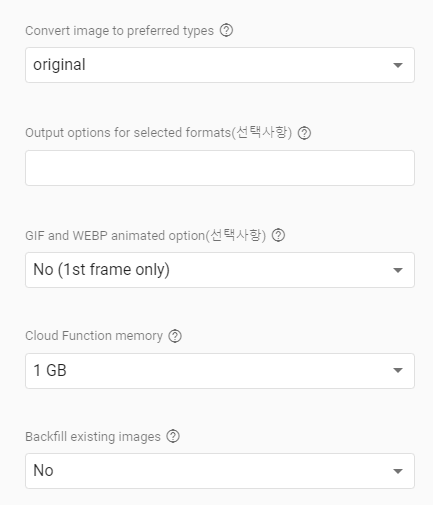This screenshot has width=433, height=505.
Task: Click the 'Backfill existing images' label
Action: coord(93,437)
